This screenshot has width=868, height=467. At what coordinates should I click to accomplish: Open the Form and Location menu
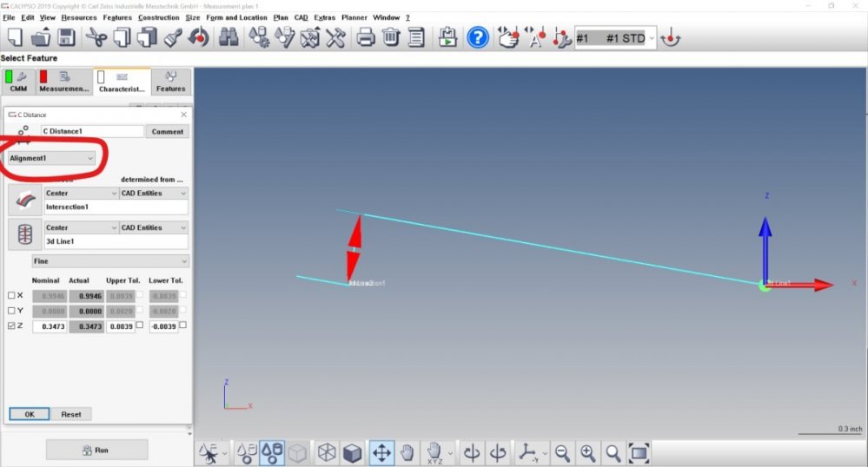click(x=236, y=17)
